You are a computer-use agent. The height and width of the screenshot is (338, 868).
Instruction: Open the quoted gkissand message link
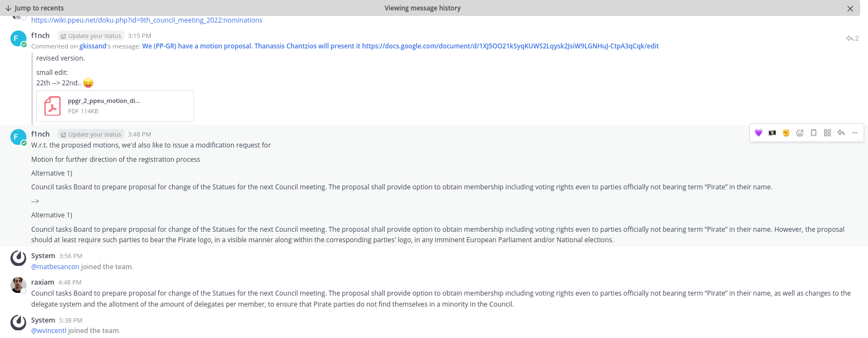[x=400, y=46]
